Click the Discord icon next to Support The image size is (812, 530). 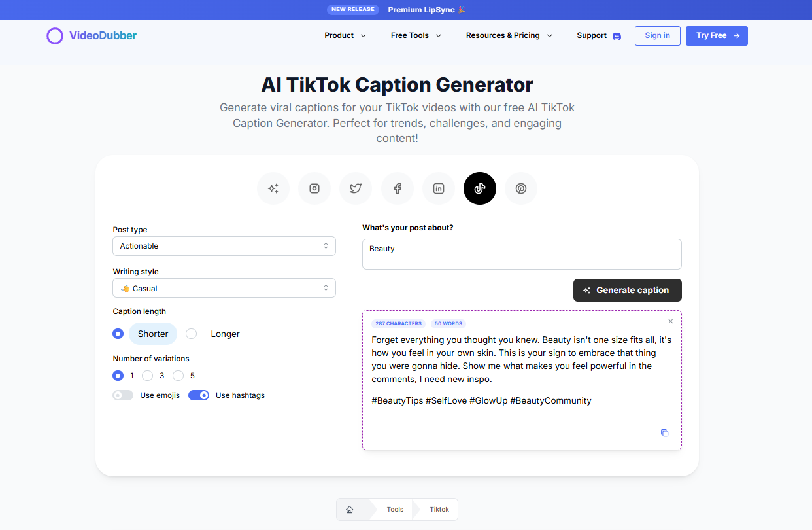tap(617, 36)
